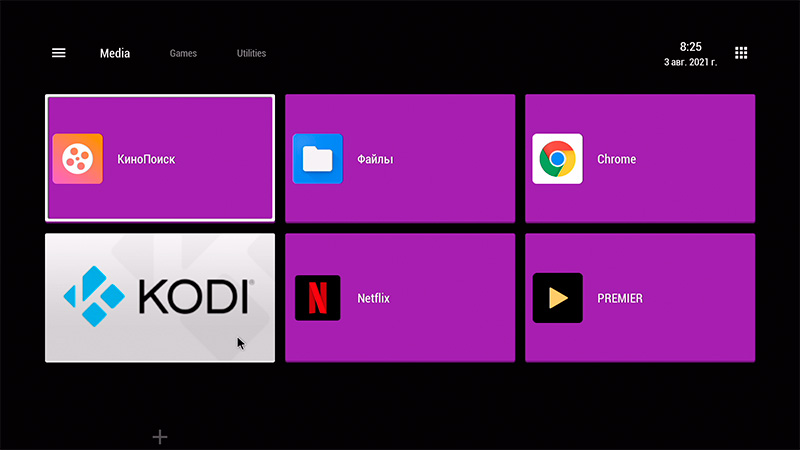Switch to the Media tab
Viewport: 800px width, 450px height.
[x=115, y=53]
